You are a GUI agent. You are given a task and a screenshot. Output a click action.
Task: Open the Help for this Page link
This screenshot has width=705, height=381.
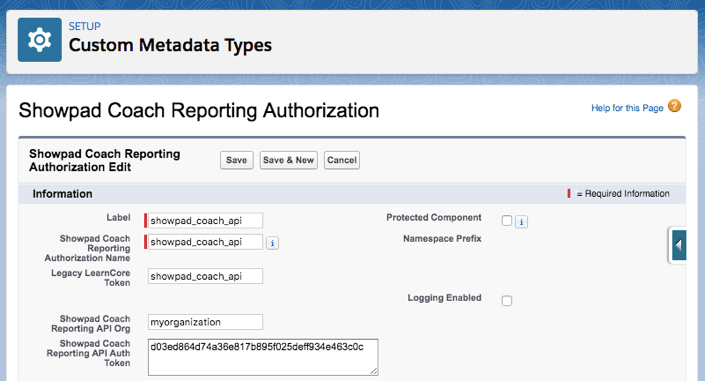[627, 108]
